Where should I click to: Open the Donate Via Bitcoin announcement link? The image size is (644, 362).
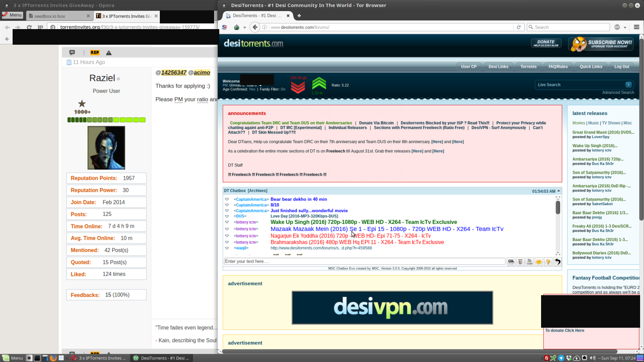tap(376, 123)
